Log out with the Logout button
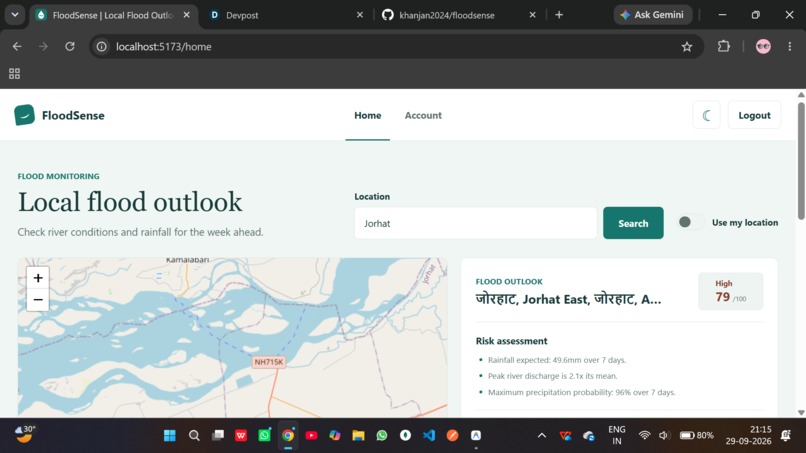The width and height of the screenshot is (806, 453). point(754,115)
